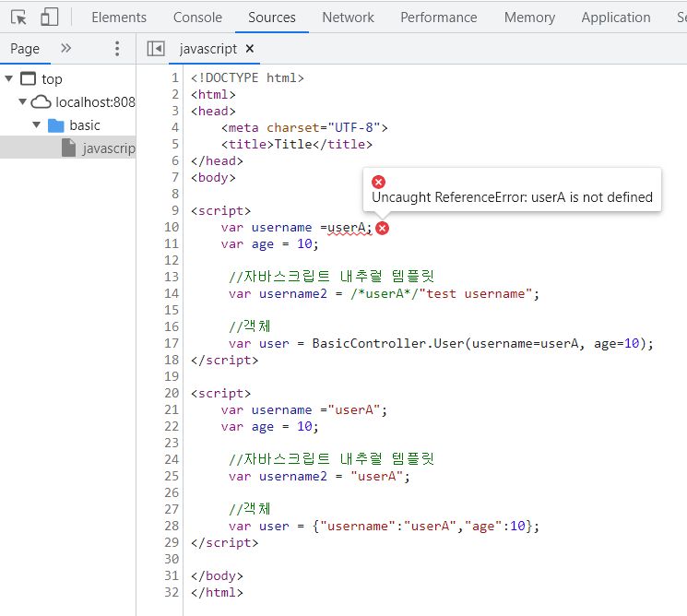The height and width of the screenshot is (616, 687).
Task: Click the "userA" string on line 21
Action: 354,410
